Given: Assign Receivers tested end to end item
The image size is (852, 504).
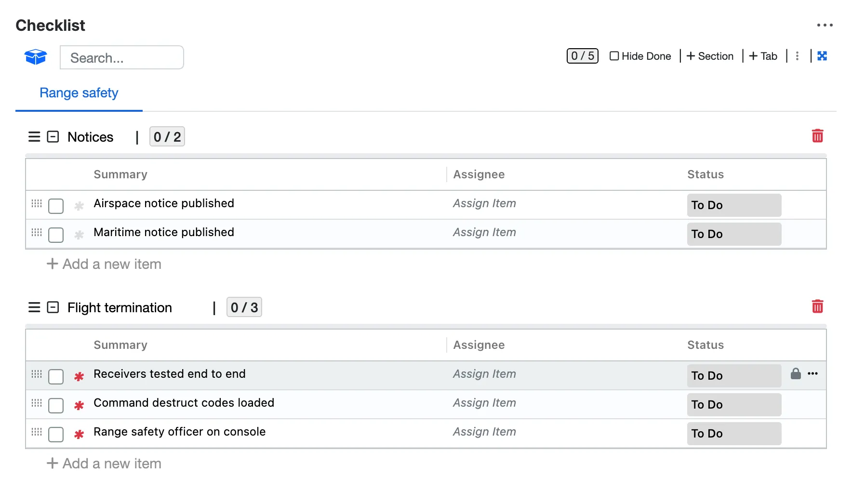Looking at the screenshot, I should [484, 374].
